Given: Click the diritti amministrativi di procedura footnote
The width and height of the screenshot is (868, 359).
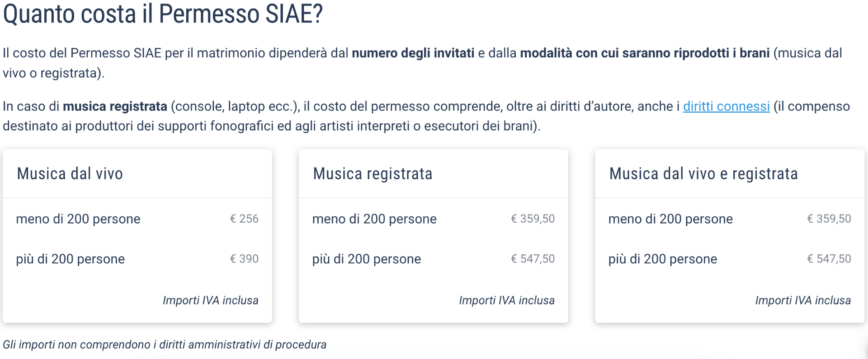Looking at the screenshot, I should tap(165, 345).
